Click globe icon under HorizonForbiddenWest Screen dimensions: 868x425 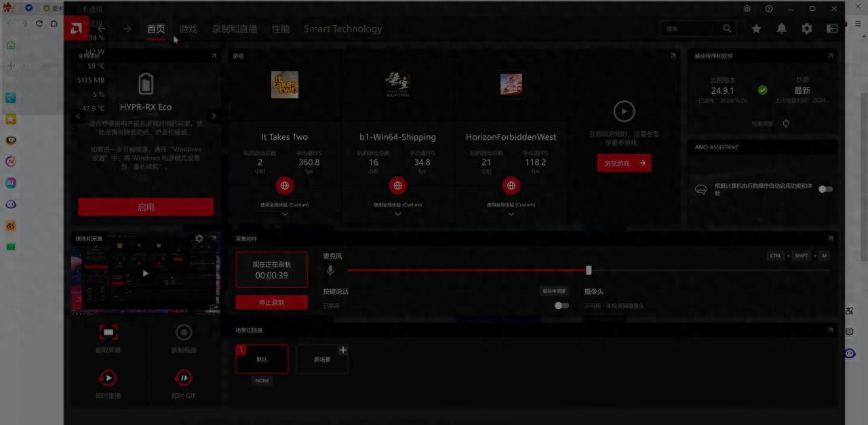511,185
